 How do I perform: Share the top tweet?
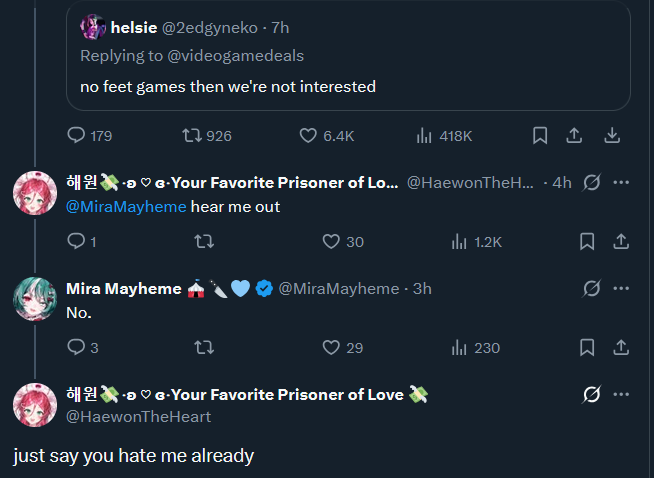pyautogui.click(x=575, y=135)
